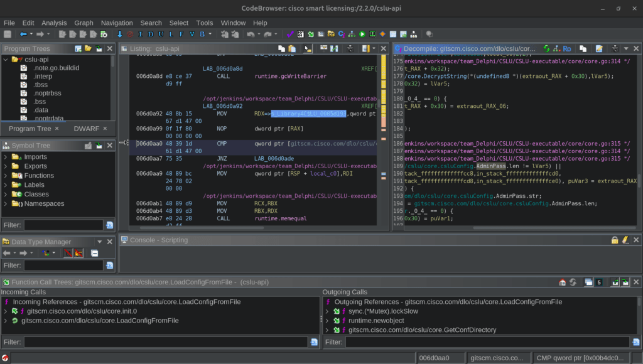
Task: Click the Symbol Tree filter input field
Action: pos(63,225)
